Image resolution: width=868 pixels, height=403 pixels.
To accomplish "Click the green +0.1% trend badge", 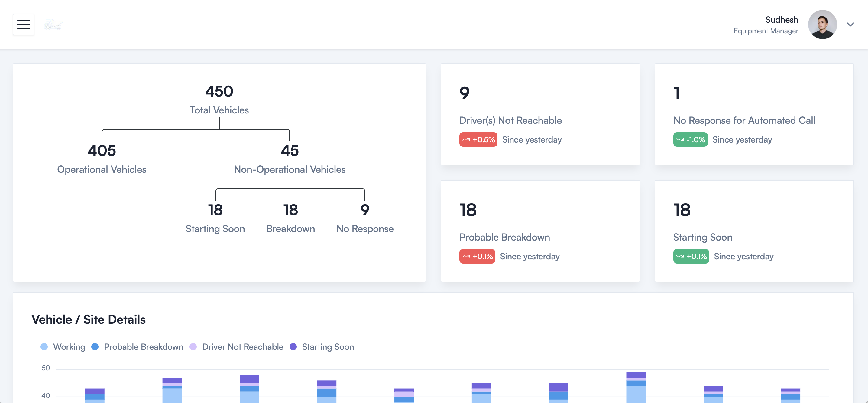I will (x=691, y=256).
